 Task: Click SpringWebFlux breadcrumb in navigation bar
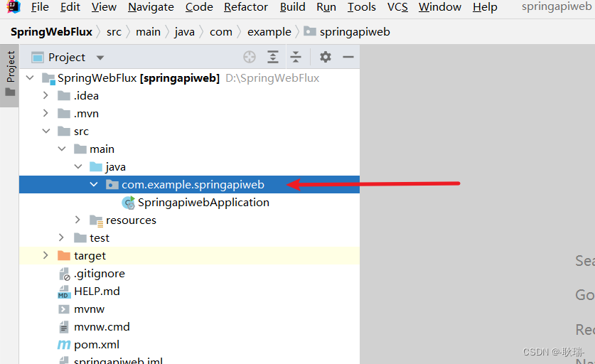51,32
